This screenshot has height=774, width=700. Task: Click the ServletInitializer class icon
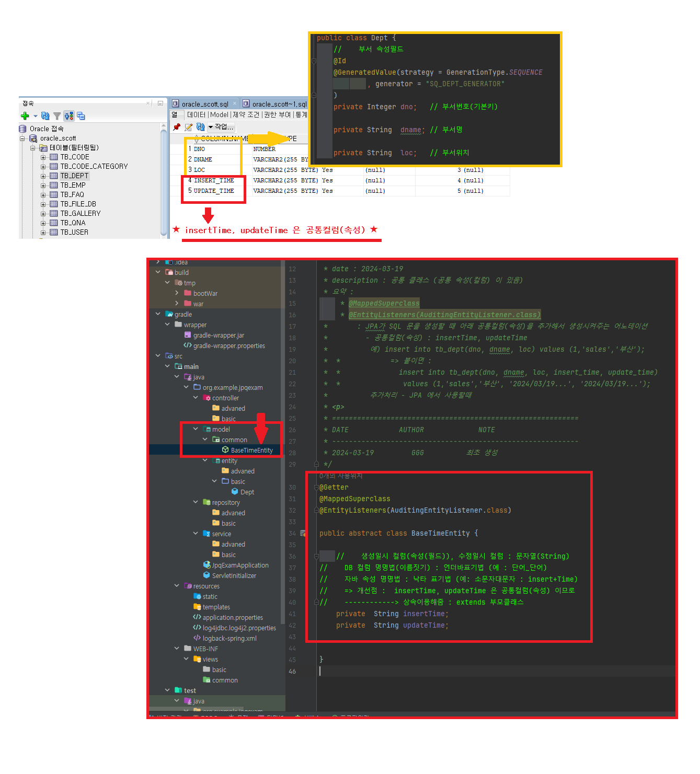coord(206,575)
